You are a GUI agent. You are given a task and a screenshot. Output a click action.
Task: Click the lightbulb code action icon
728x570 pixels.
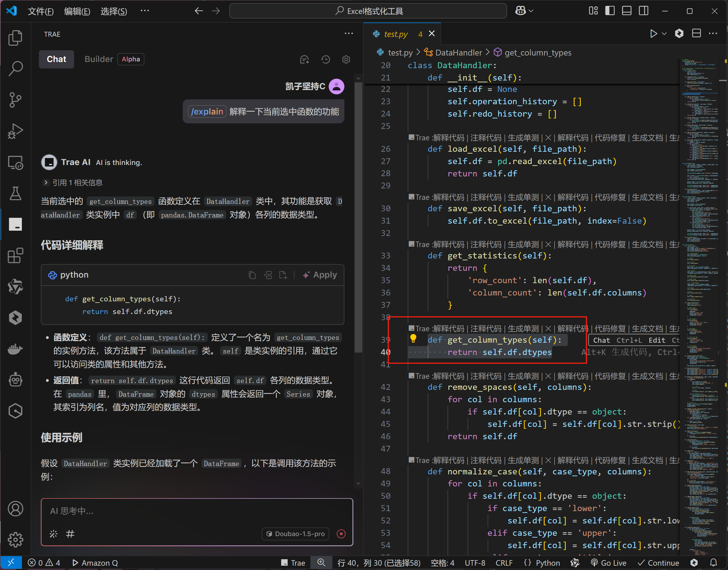click(x=413, y=339)
